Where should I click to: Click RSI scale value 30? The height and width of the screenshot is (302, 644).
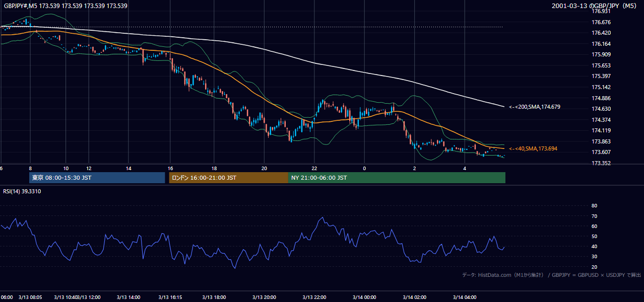594,257
